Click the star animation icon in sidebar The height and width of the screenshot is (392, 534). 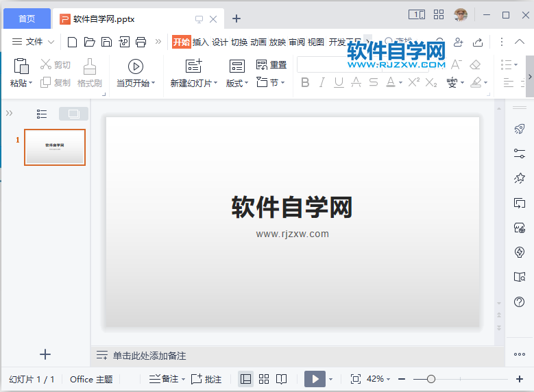520,178
